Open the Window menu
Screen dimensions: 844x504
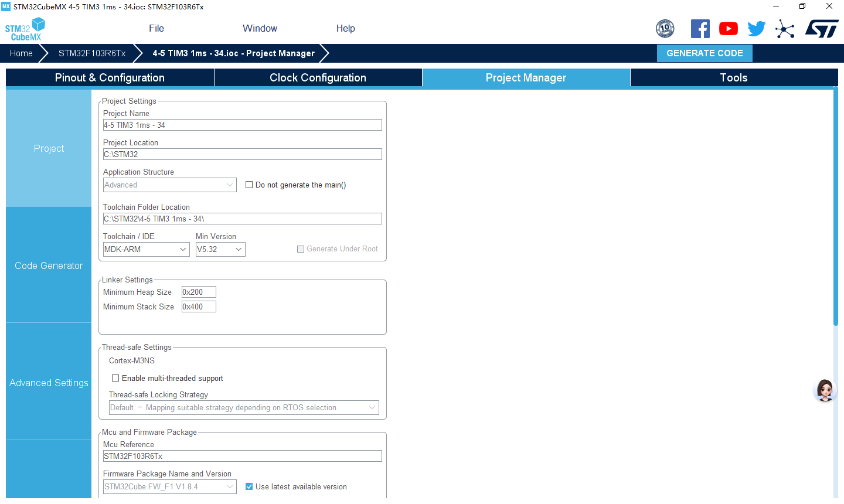click(260, 28)
